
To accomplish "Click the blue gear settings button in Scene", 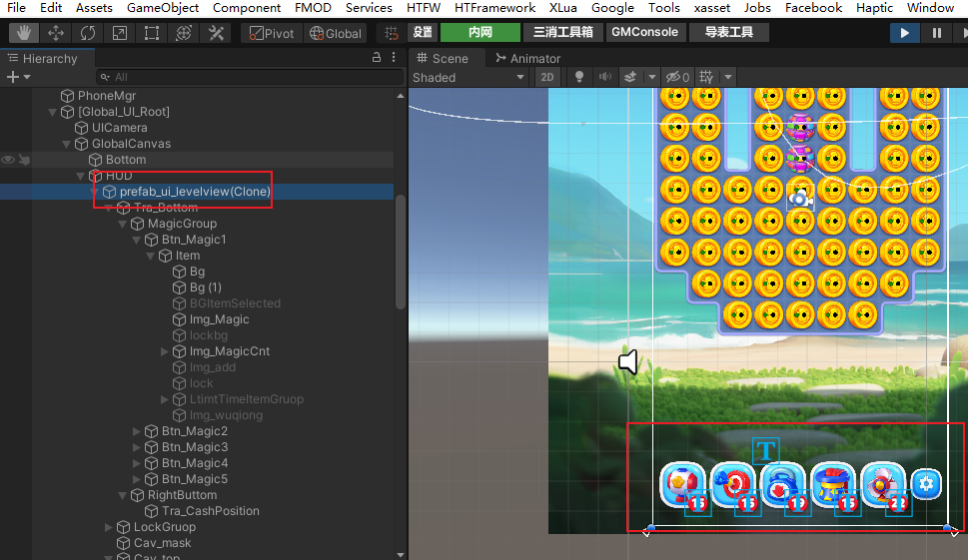I will [926, 484].
